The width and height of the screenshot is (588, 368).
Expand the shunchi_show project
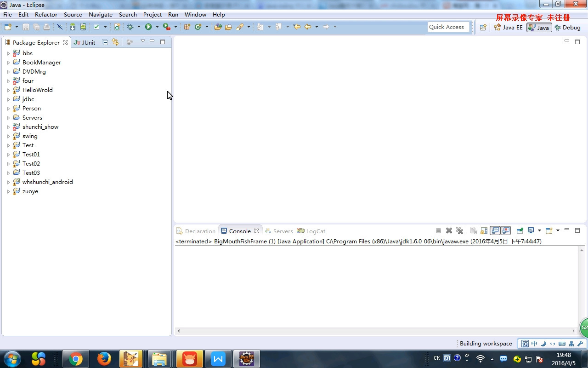point(8,127)
